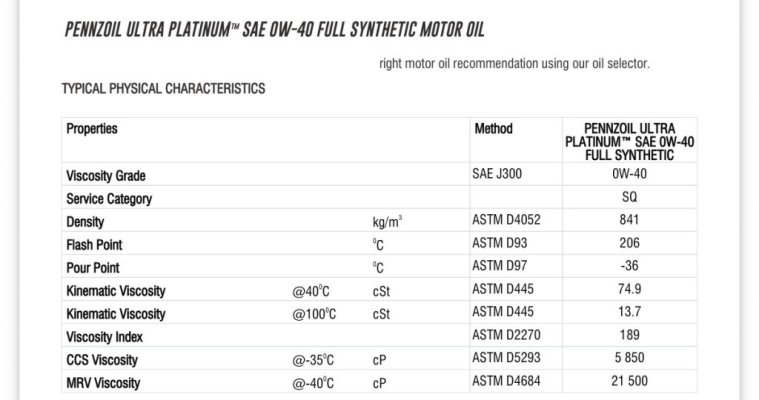Image resolution: width=759 pixels, height=400 pixels.
Task: Click the Service Category SQ value
Action: pyautogui.click(x=629, y=197)
